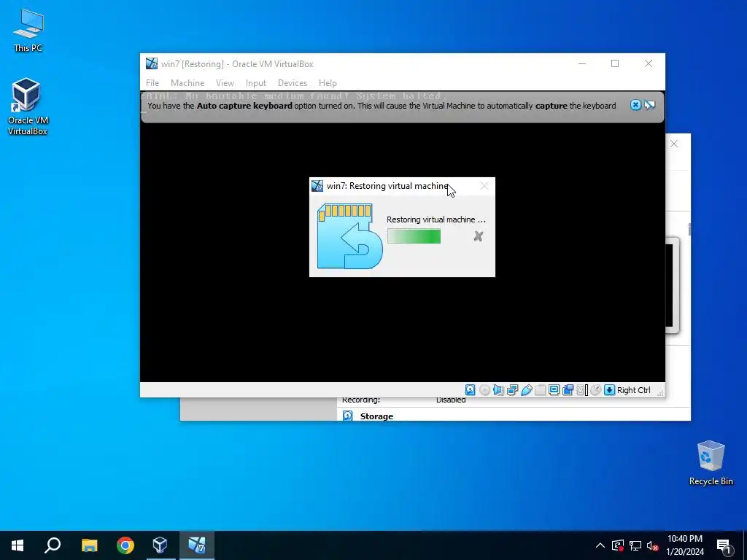The image size is (747, 560).
Task: Show hidden system tray icons
Action: [600, 545]
